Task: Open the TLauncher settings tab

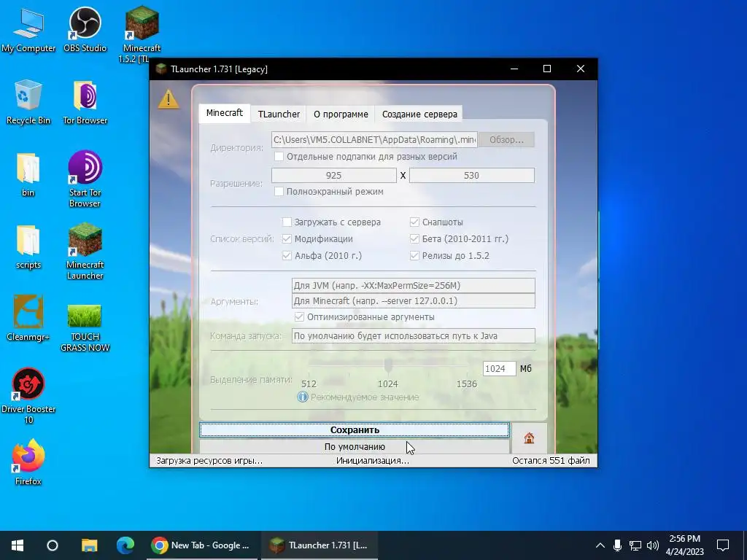Action: click(x=279, y=114)
